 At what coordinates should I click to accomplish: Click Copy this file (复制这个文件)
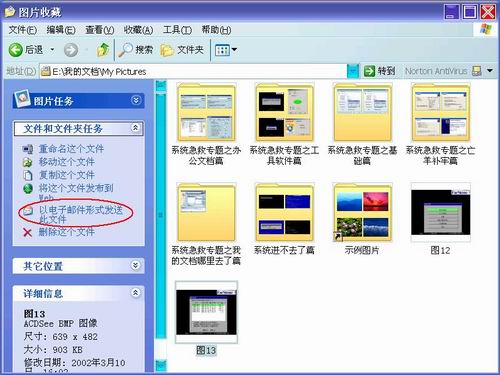(67, 175)
